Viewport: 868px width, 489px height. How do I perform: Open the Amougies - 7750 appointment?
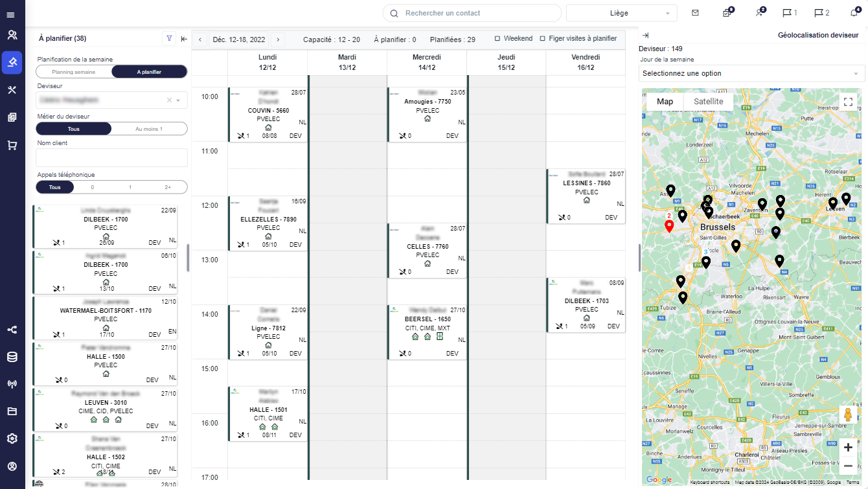[427, 115]
